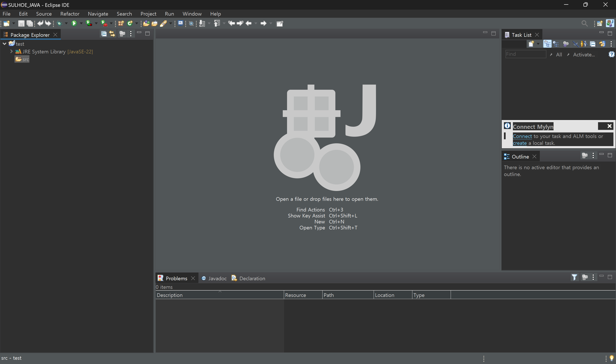Navigate Back with left arrow icon
The width and height of the screenshot is (616, 364).
249,23
